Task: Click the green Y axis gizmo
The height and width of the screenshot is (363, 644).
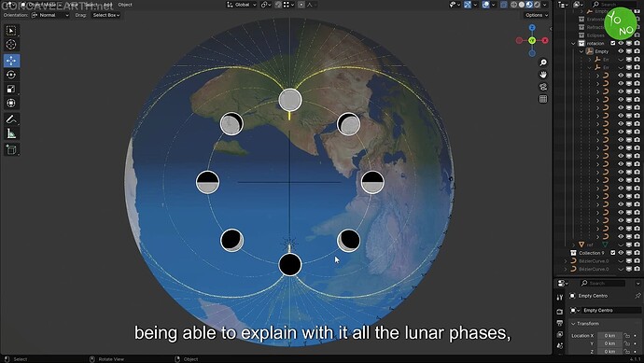Action: point(532,40)
